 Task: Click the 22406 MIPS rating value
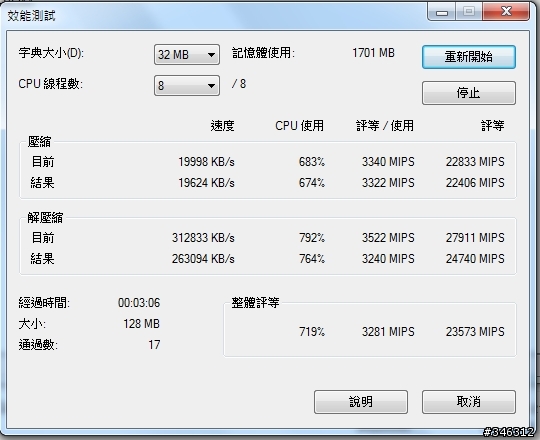click(x=475, y=182)
